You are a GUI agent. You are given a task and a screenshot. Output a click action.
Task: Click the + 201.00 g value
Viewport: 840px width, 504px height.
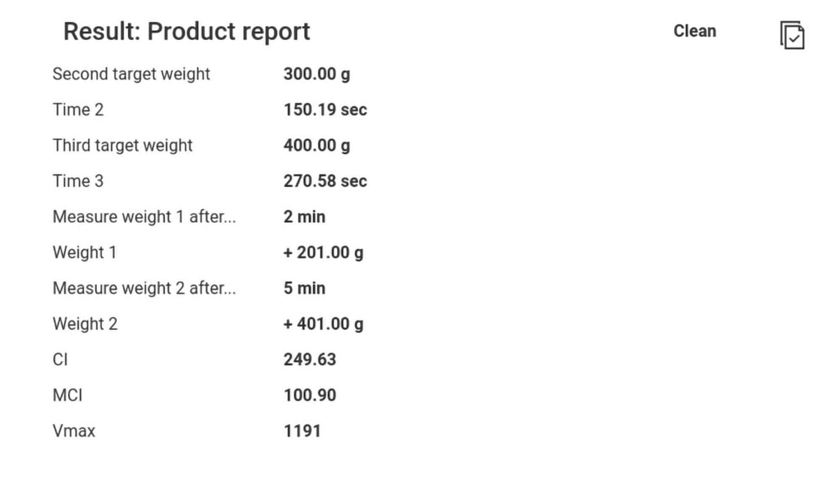coord(323,253)
